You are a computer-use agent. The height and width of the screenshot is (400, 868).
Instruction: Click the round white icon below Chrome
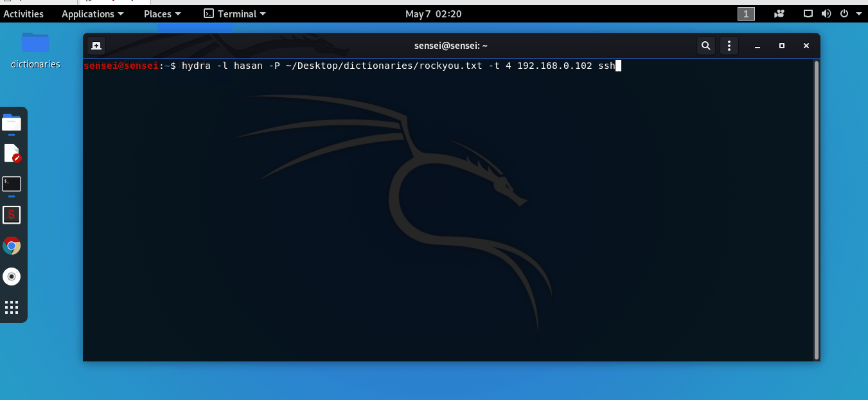pos(12,277)
